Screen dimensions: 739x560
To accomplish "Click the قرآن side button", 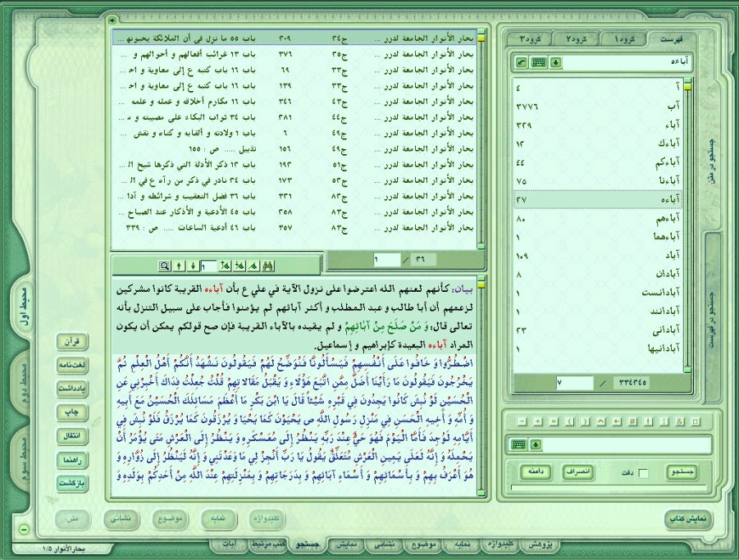I will pos(72,342).
